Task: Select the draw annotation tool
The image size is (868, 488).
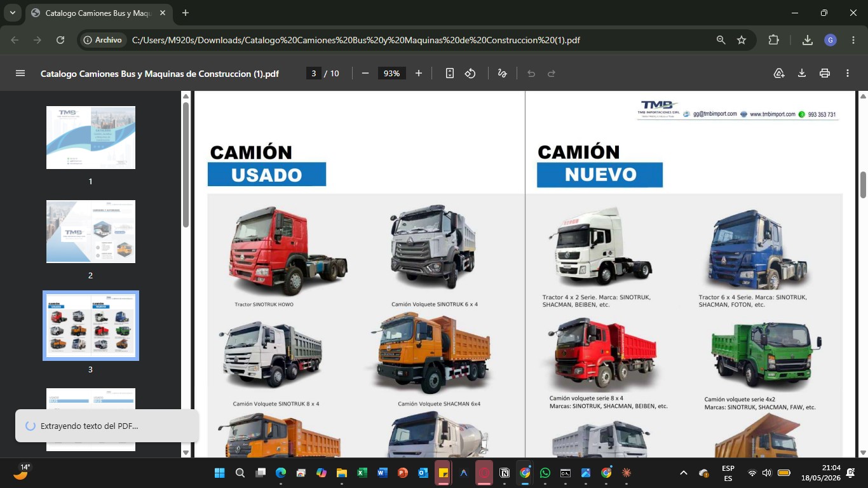Action: coord(502,73)
